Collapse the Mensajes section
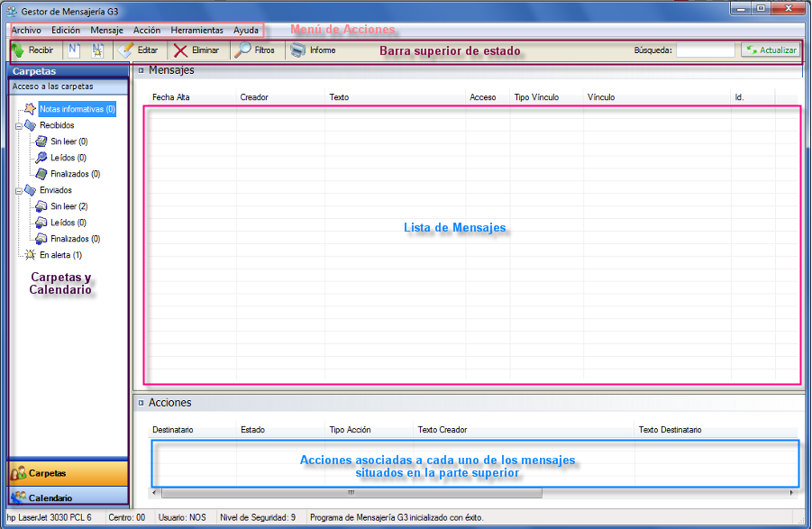 [x=141, y=70]
